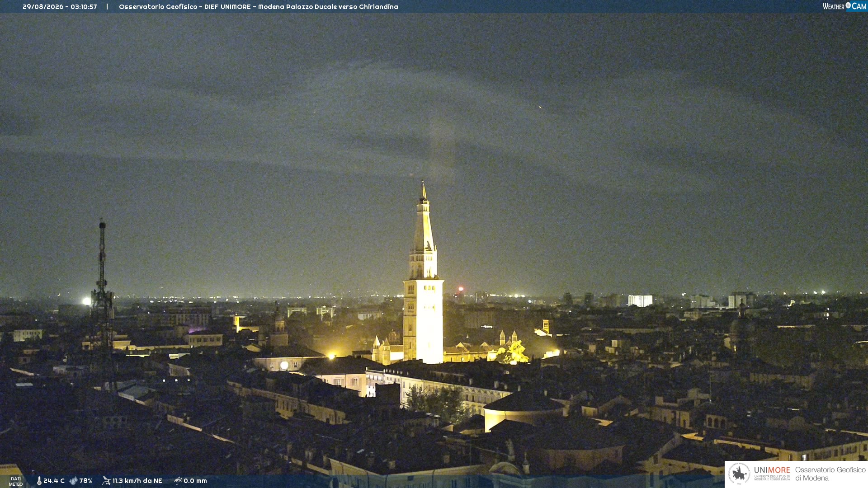Click the rain umbrella precipitation icon

click(x=178, y=481)
